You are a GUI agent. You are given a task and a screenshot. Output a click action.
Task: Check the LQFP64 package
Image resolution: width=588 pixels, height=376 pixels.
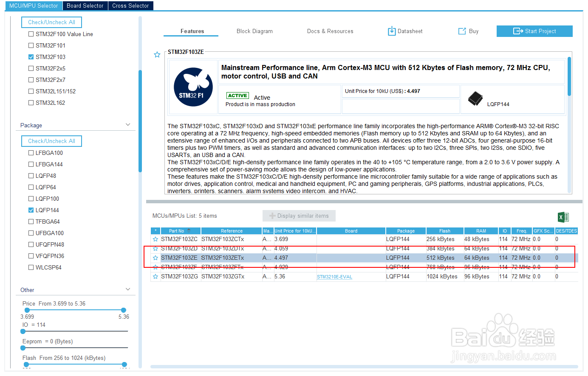coord(31,187)
